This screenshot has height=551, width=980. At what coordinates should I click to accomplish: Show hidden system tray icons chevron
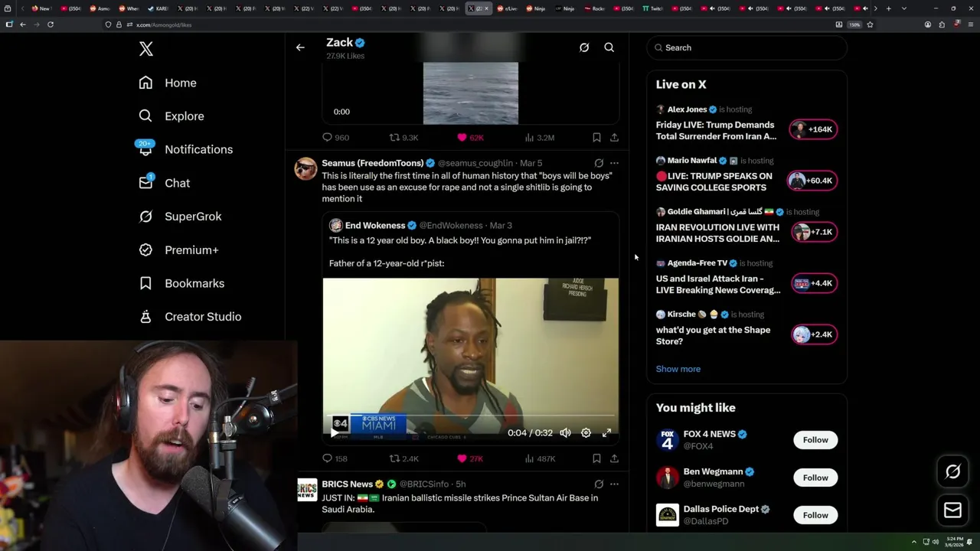(913, 542)
